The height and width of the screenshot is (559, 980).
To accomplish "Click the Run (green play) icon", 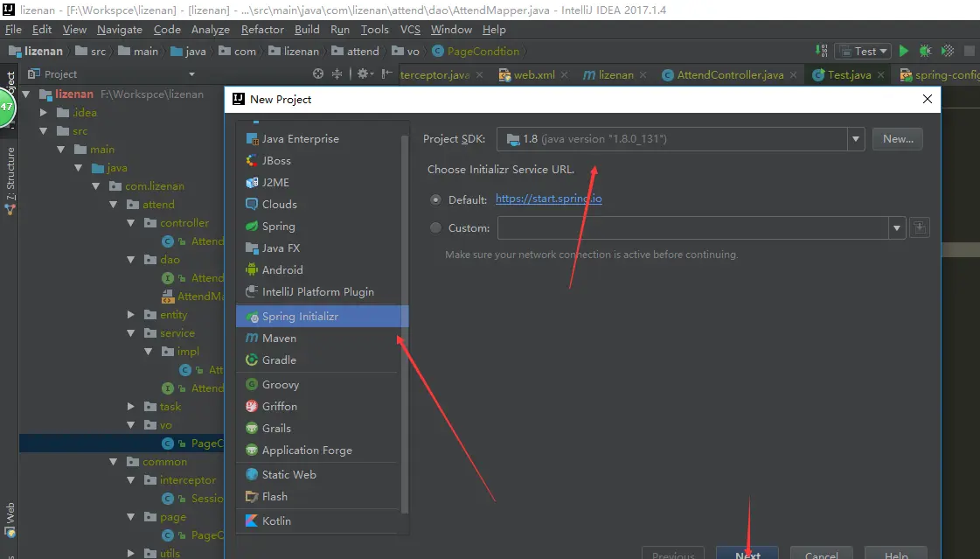I will click(x=904, y=52).
